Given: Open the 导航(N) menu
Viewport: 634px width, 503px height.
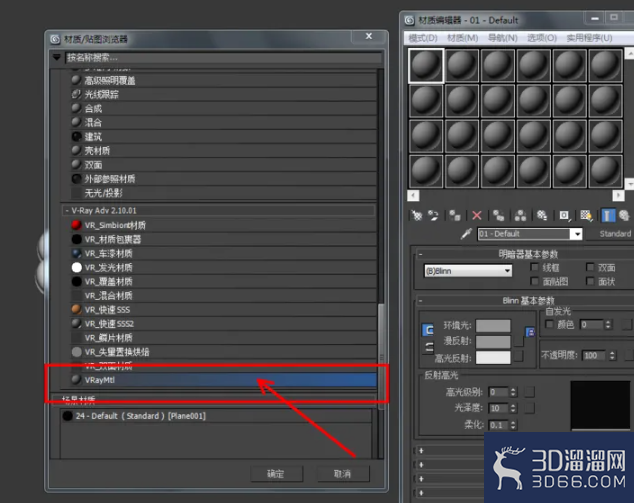Looking at the screenshot, I should point(503,38).
